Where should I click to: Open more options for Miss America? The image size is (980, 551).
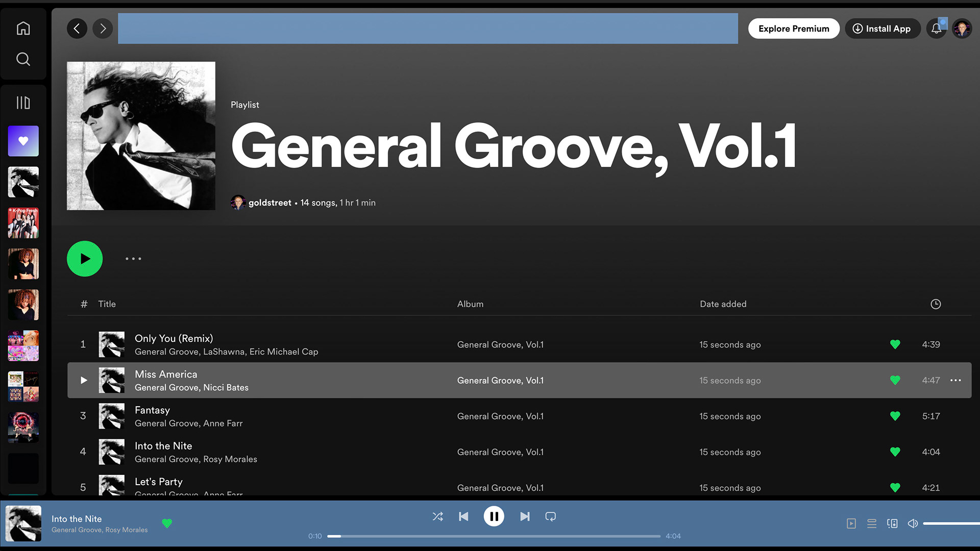955,380
